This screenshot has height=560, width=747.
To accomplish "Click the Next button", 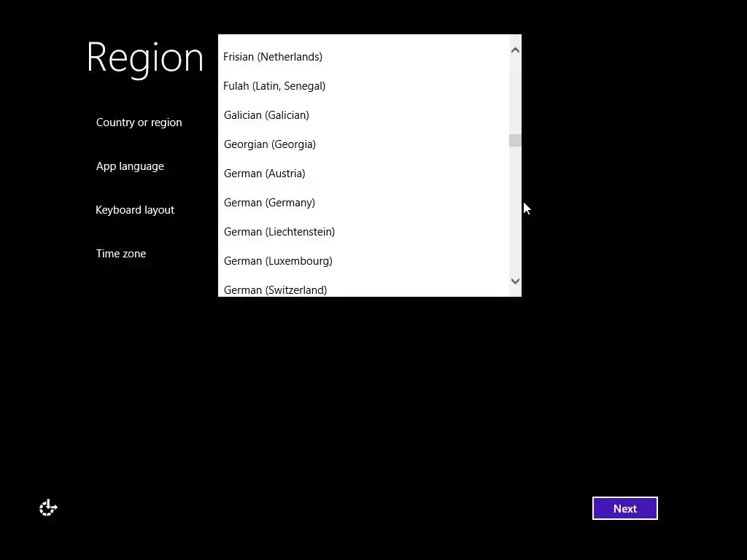I will (x=624, y=508).
